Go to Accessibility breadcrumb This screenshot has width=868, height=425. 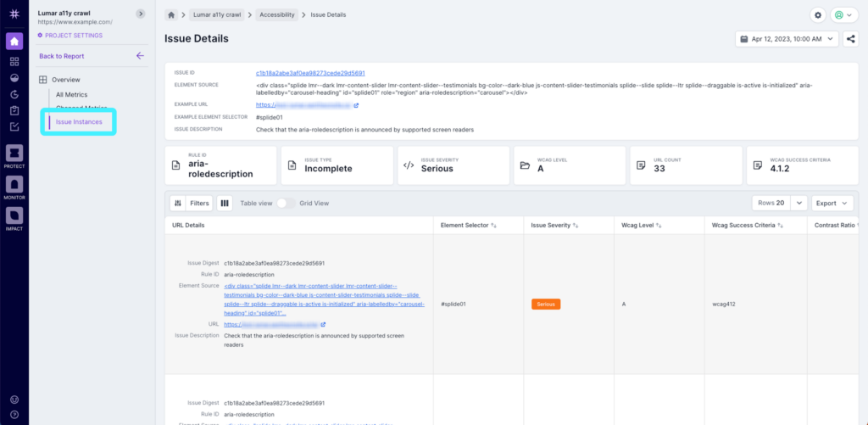[277, 15]
